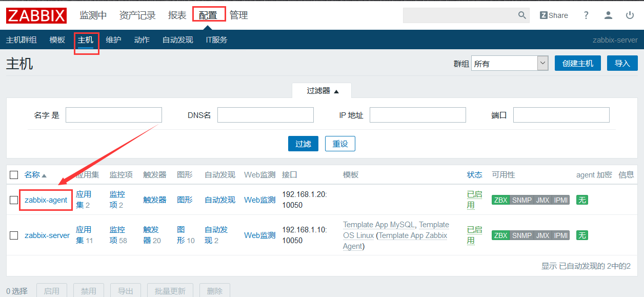
Task: Click the power logout icon
Action: [630, 15]
